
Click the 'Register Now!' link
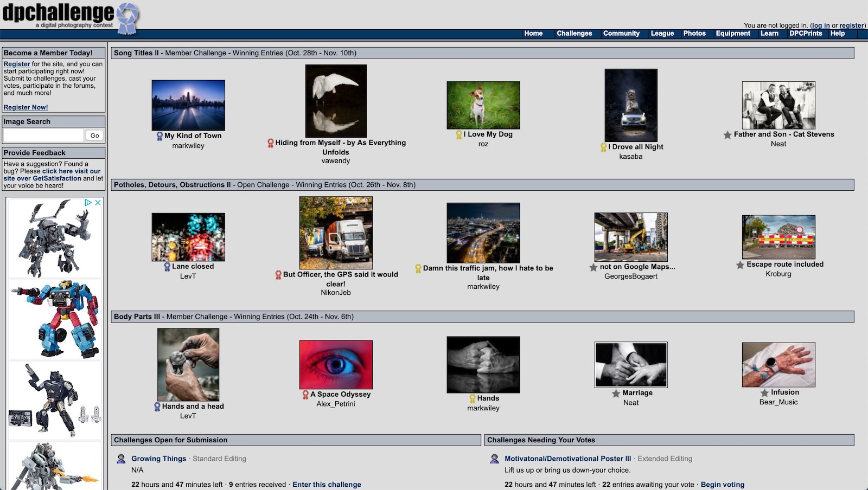(25, 107)
